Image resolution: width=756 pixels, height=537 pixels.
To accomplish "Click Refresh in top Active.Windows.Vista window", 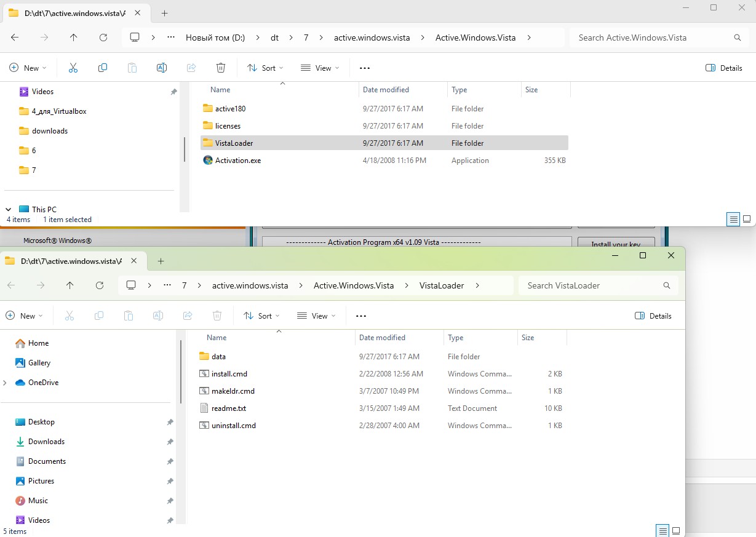I will point(103,38).
